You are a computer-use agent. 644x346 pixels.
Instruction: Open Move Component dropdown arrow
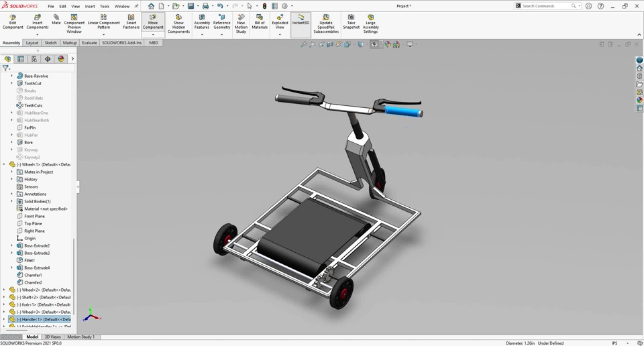153,34
